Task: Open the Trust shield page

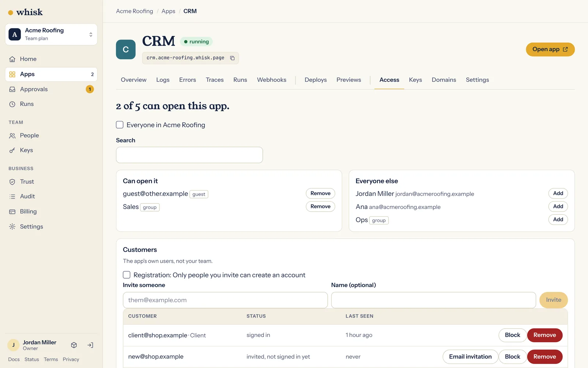Action: pos(51,182)
